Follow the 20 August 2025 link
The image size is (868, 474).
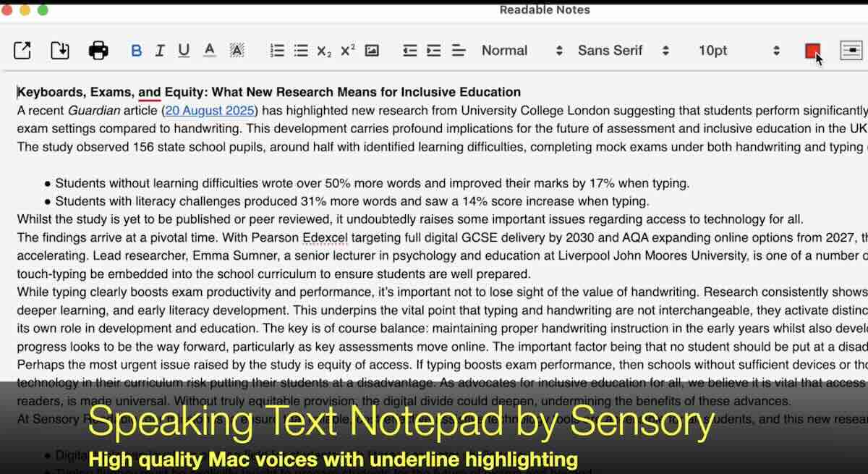210,111
